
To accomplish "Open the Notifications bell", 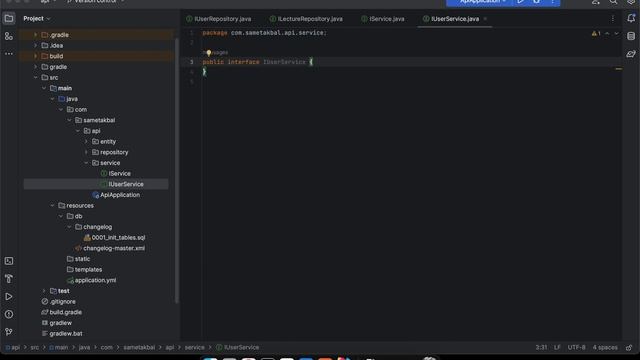I will point(631,18).
